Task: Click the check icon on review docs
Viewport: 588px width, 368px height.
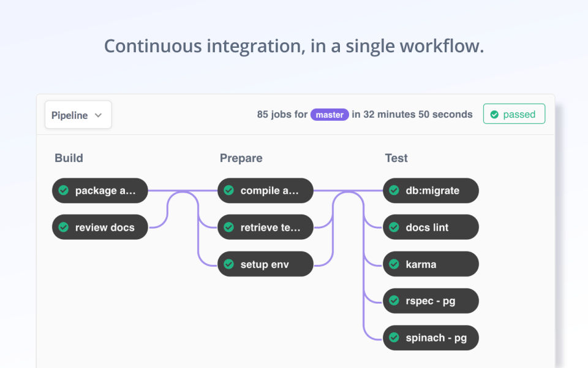Action: [x=63, y=228]
